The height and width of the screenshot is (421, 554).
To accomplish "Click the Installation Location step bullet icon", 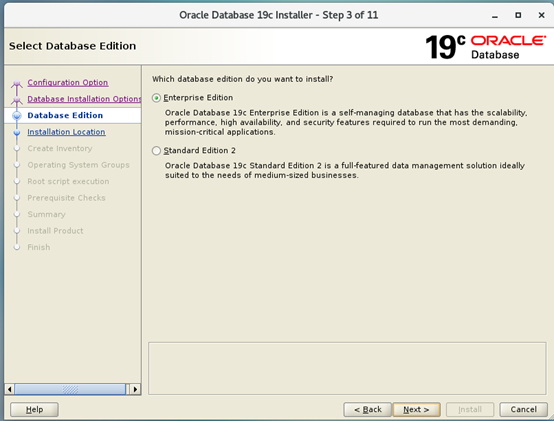I will point(17,132).
